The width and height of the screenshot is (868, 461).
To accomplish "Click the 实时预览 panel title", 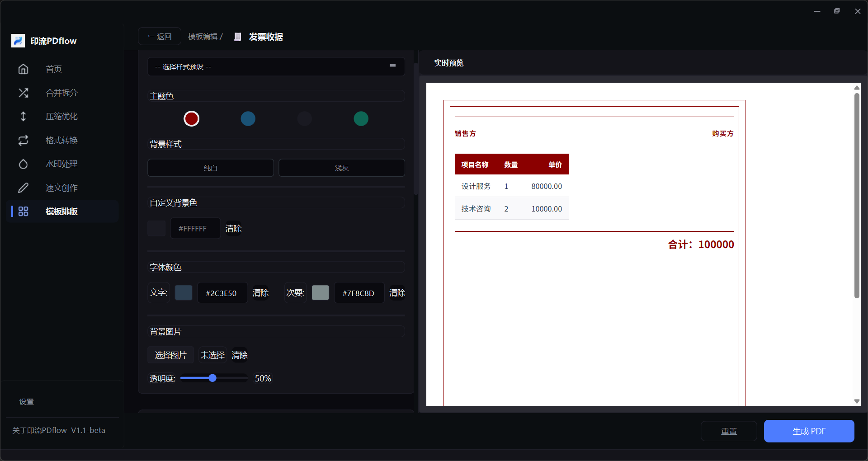I will tap(448, 63).
